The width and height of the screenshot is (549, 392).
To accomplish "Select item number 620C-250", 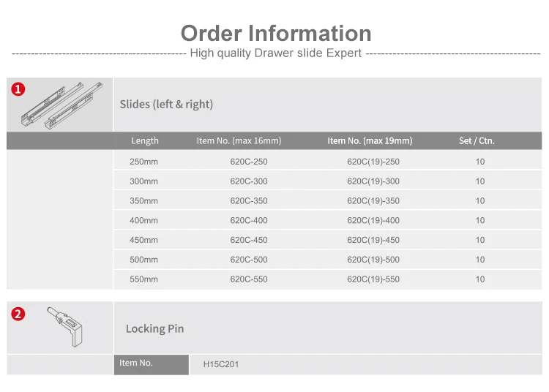I will pos(249,162).
